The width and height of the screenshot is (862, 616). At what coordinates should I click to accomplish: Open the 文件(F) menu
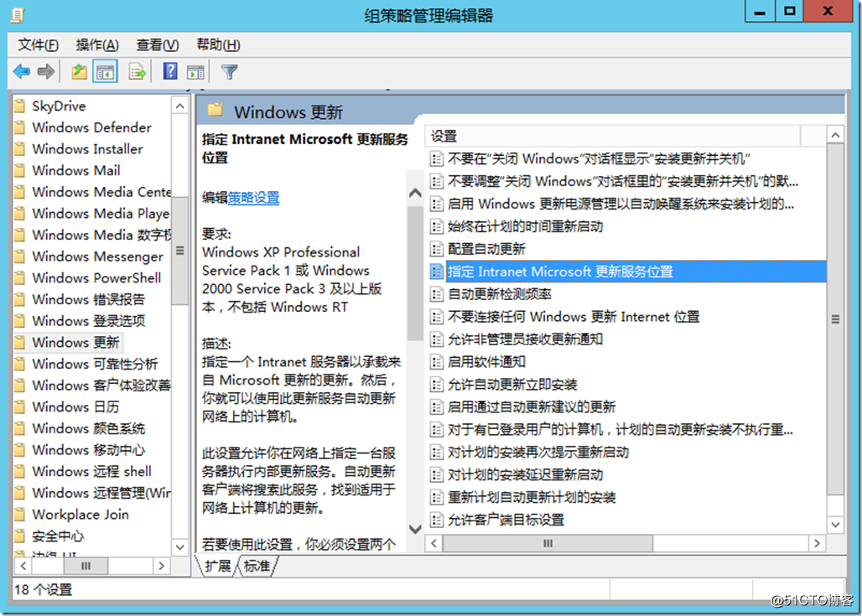tap(38, 45)
